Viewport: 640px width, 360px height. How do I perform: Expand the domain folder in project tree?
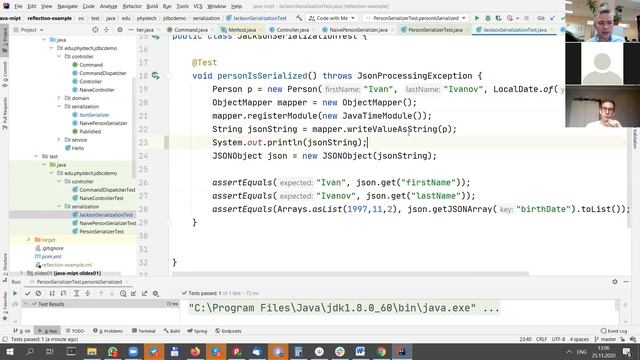(59, 98)
